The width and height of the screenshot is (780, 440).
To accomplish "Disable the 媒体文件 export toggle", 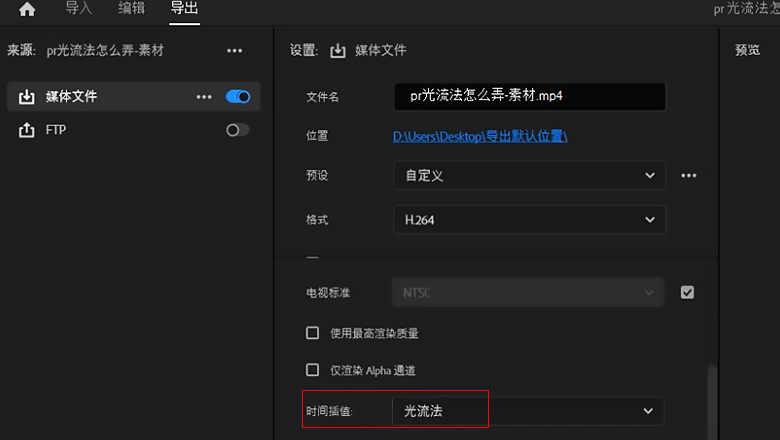I will coord(238,96).
